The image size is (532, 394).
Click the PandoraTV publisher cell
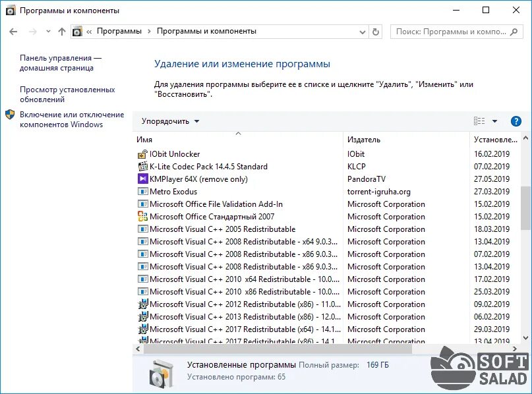click(367, 179)
